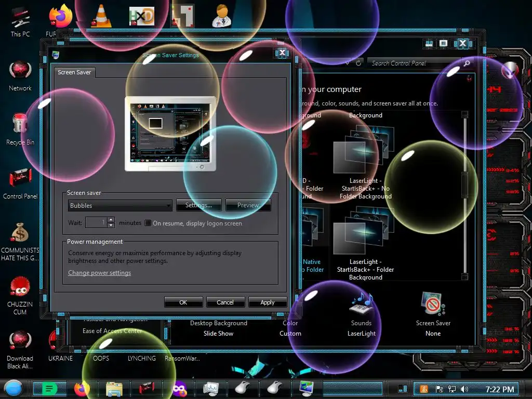Open the Color Custom link
Image resolution: width=532 pixels, height=399 pixels.
[290, 328]
